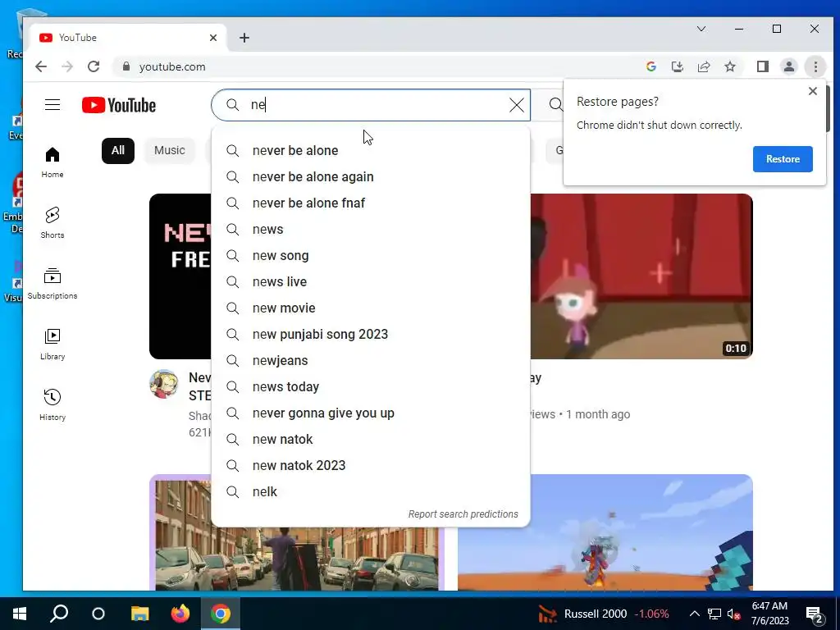This screenshot has width=840, height=630.
Task: Click the browser Back arrow
Action: click(x=41, y=66)
